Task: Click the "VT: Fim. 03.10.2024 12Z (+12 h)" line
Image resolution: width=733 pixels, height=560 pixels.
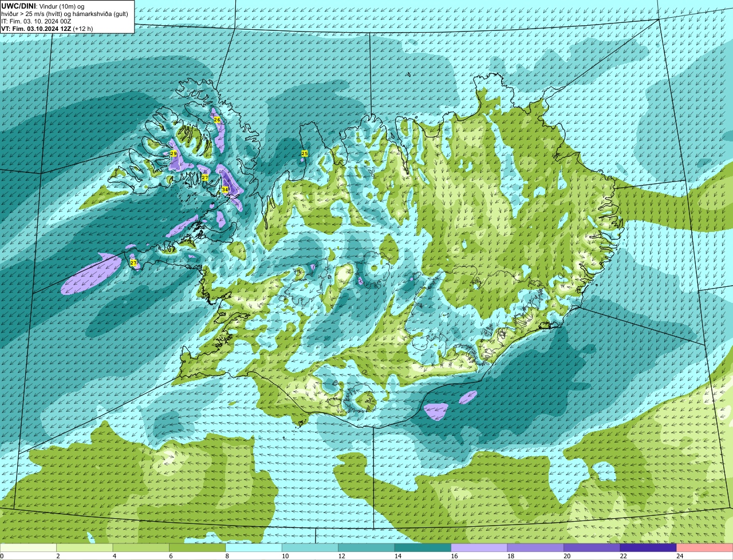Action: 47,28
